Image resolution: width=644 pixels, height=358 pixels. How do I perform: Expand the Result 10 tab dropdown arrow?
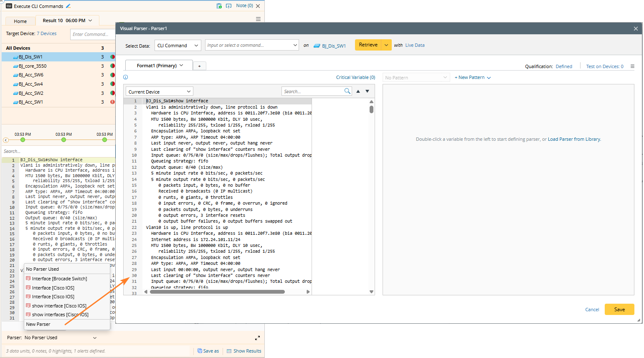coord(90,20)
